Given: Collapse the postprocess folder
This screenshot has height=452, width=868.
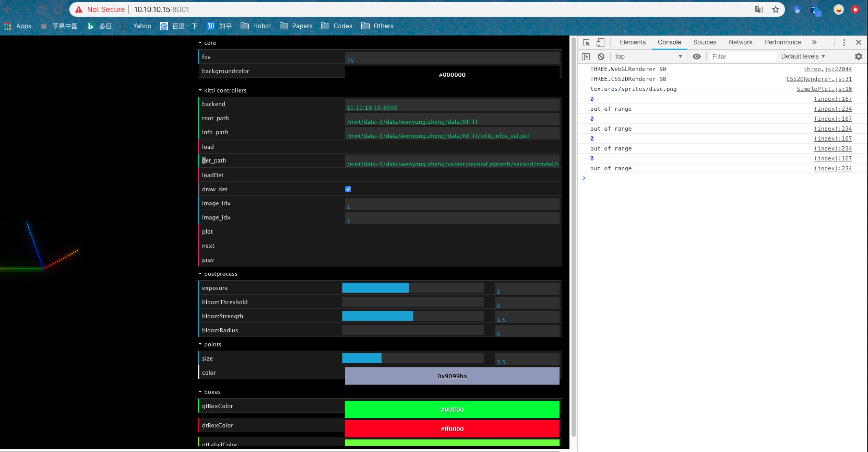Looking at the screenshot, I should (200, 274).
